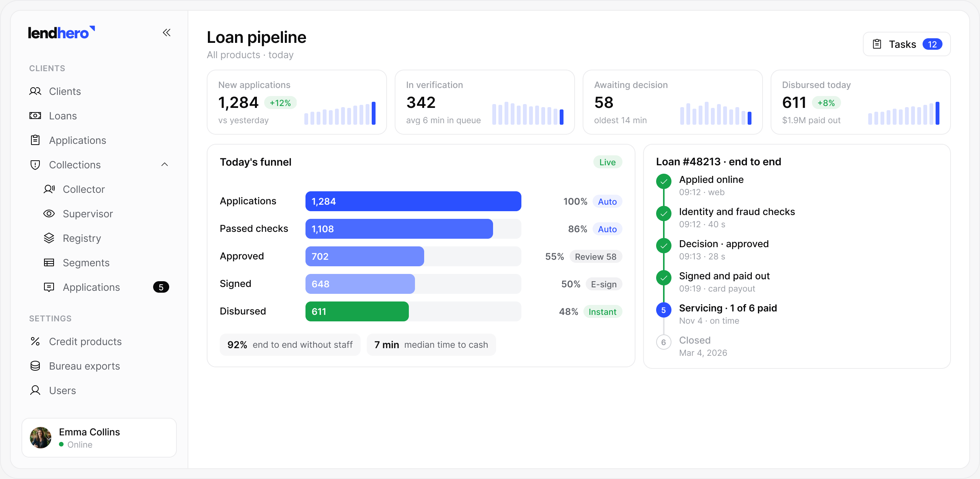Open the Awaiting decision card
Viewport: 980px width, 479px height.
[x=673, y=102]
